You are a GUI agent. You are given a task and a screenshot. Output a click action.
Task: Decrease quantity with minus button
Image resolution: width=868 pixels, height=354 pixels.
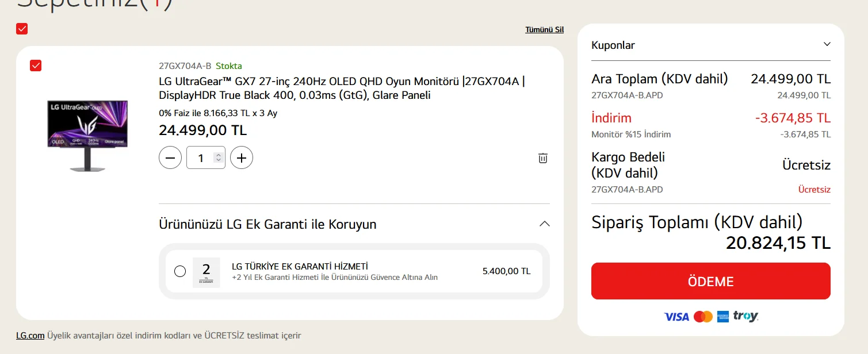[x=170, y=157]
